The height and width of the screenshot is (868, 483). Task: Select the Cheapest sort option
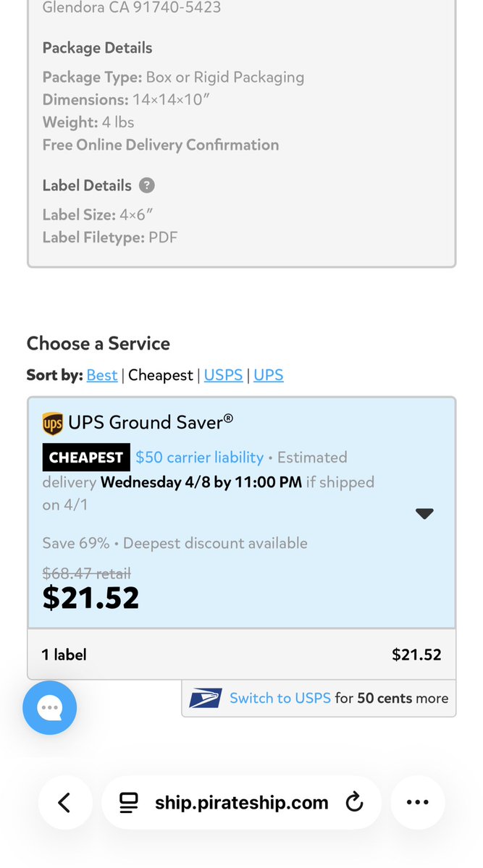[161, 375]
